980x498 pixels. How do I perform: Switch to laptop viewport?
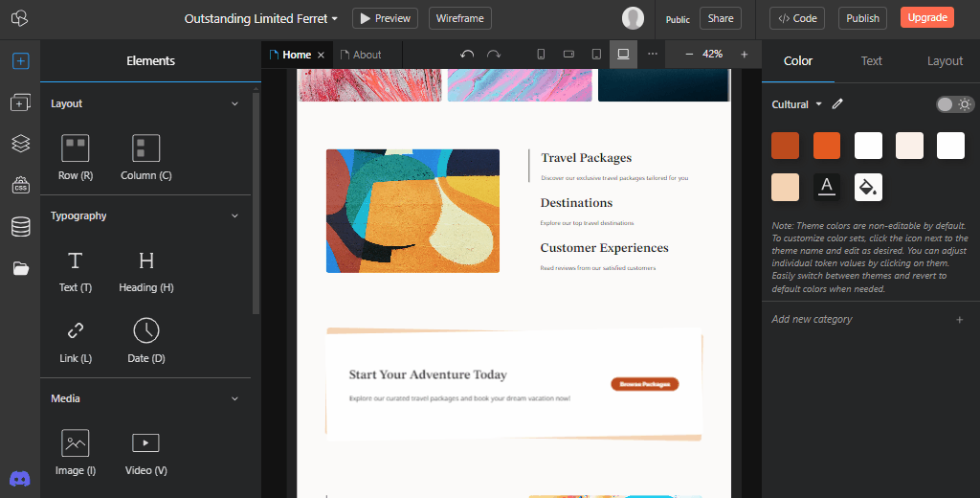click(x=623, y=55)
